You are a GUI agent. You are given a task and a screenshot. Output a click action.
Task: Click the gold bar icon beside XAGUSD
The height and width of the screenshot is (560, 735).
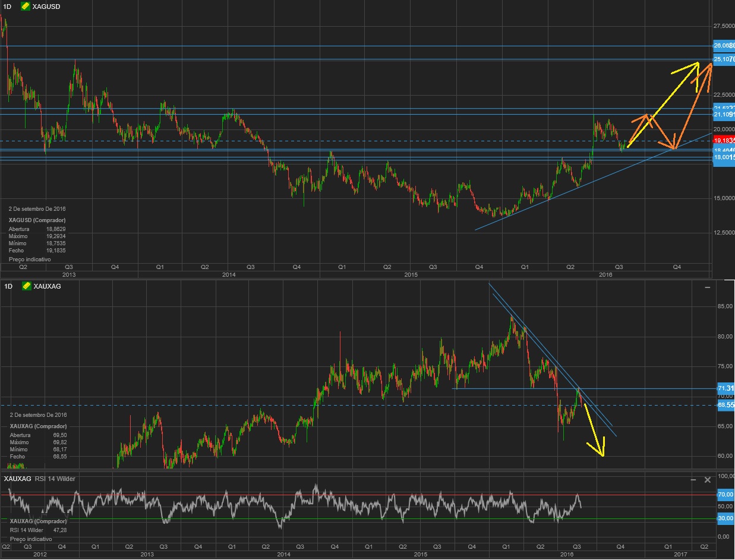(x=26, y=6)
